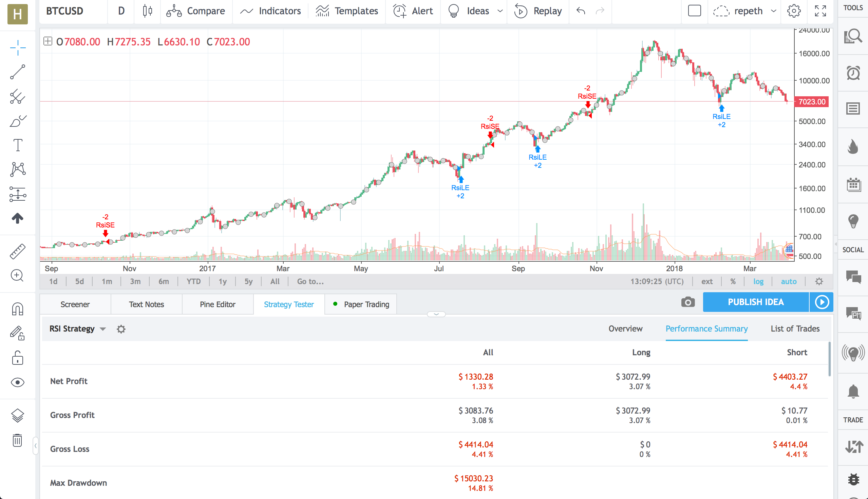Image resolution: width=868 pixels, height=499 pixels.
Task: Select the trend line drawing tool
Action: coord(18,72)
